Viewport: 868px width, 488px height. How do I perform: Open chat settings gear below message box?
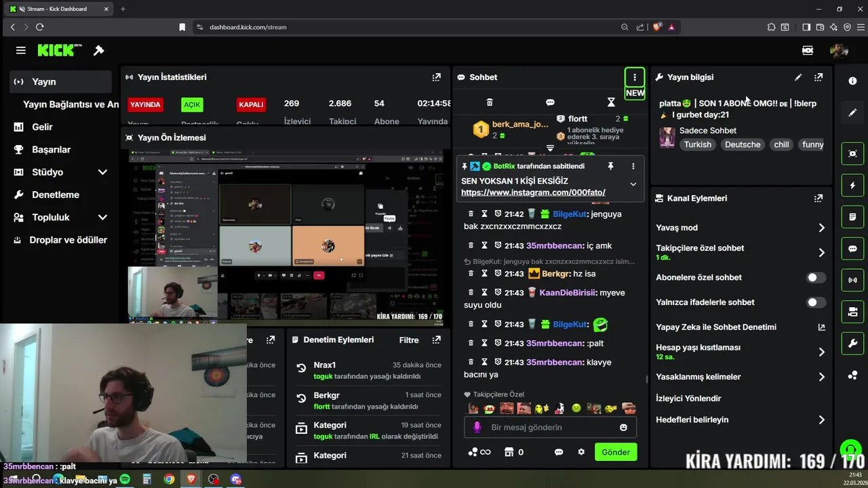pyautogui.click(x=581, y=452)
